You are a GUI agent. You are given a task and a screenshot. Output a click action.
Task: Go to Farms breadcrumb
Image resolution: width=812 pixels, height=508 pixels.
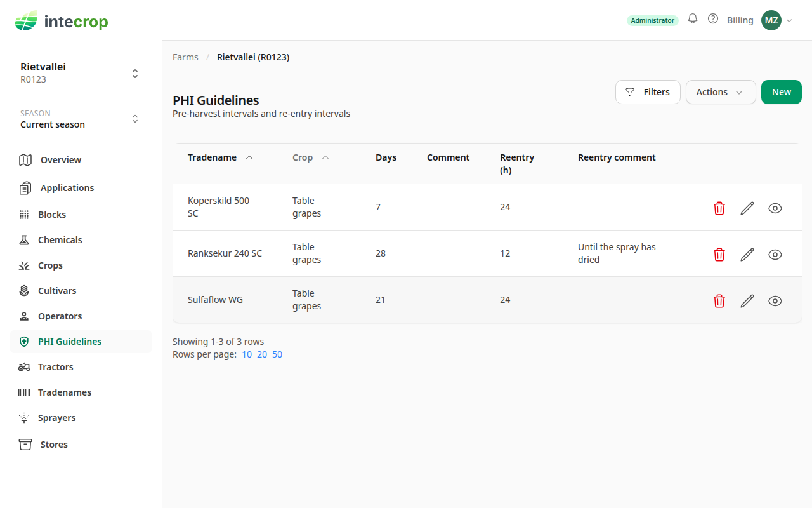[185, 57]
